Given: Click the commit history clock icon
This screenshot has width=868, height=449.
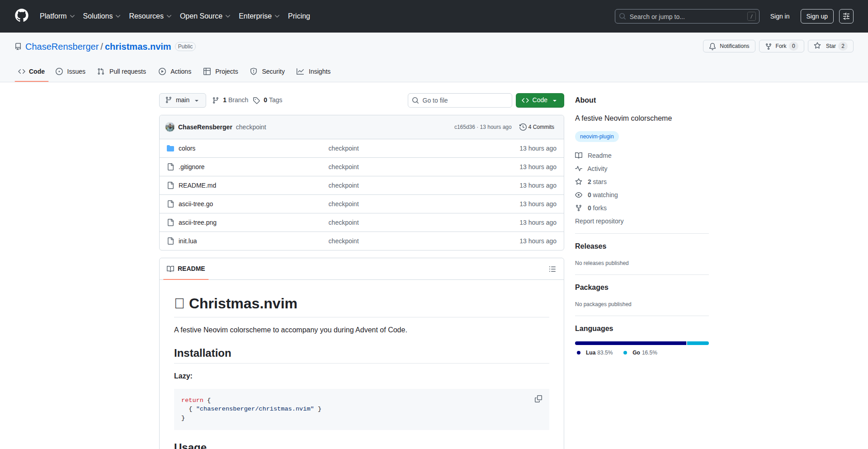Looking at the screenshot, I should pos(523,127).
